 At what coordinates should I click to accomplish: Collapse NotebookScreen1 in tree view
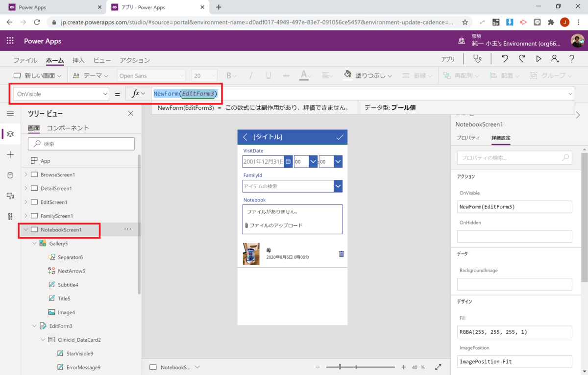[x=25, y=229]
